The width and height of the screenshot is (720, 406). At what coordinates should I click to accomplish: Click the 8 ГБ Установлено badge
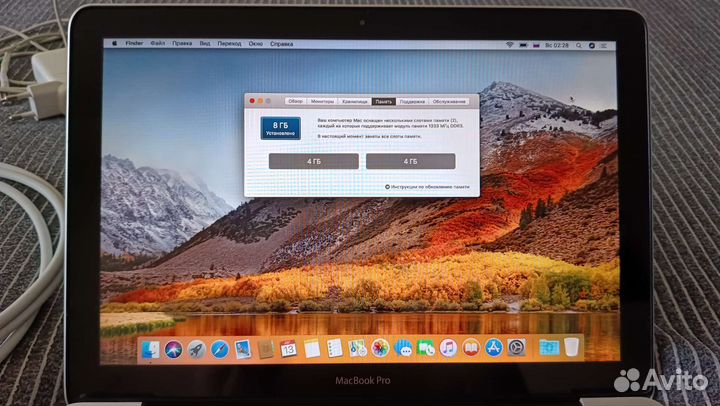click(281, 128)
